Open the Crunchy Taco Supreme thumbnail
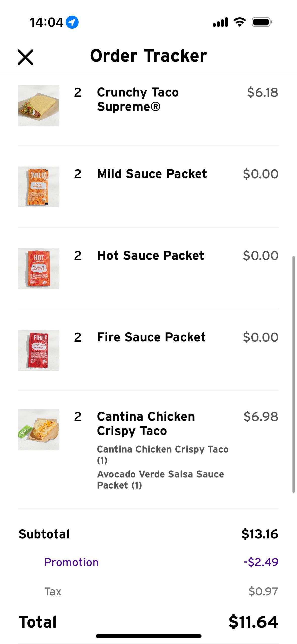This screenshot has width=297, height=644. pos(39,105)
